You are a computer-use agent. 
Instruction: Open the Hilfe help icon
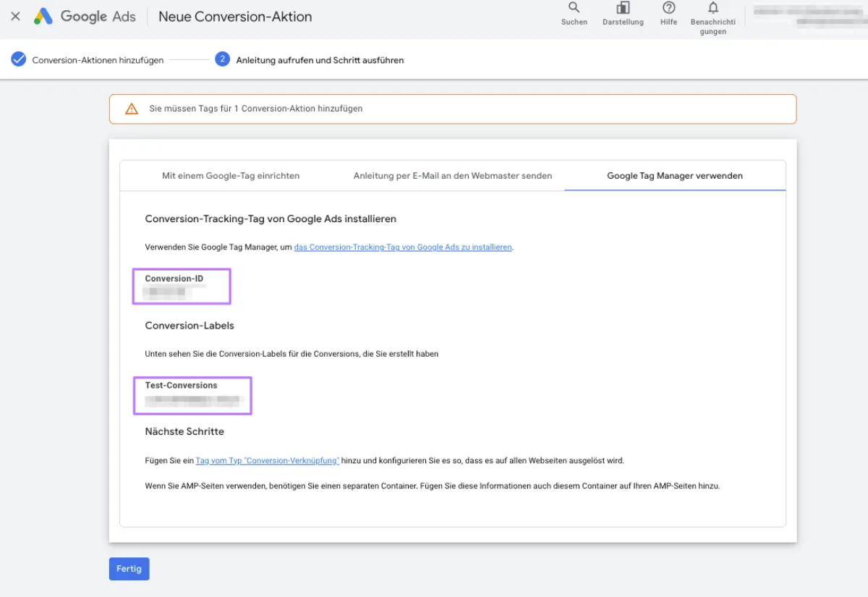click(668, 13)
